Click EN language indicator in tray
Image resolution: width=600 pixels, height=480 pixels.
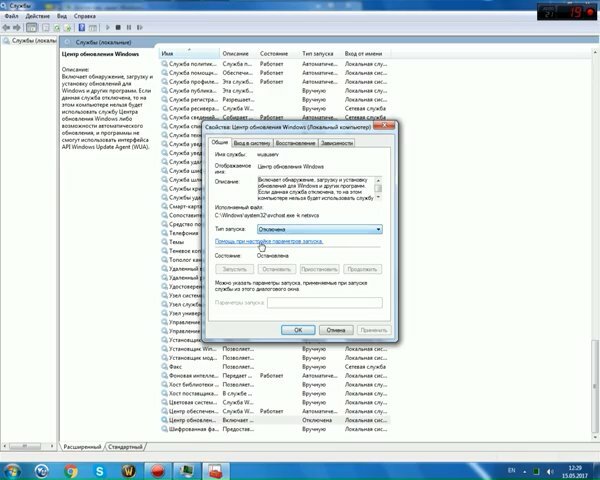511,470
